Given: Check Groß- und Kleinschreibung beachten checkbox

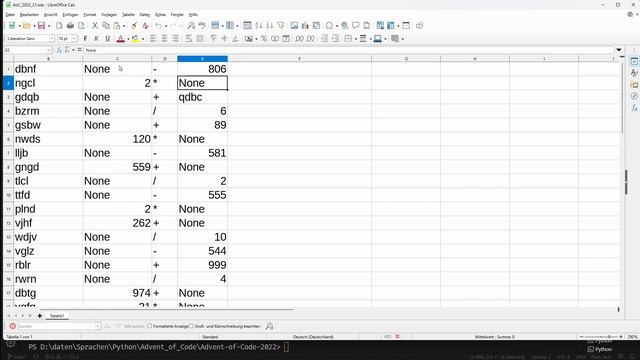Looking at the screenshot, I should 191,326.
